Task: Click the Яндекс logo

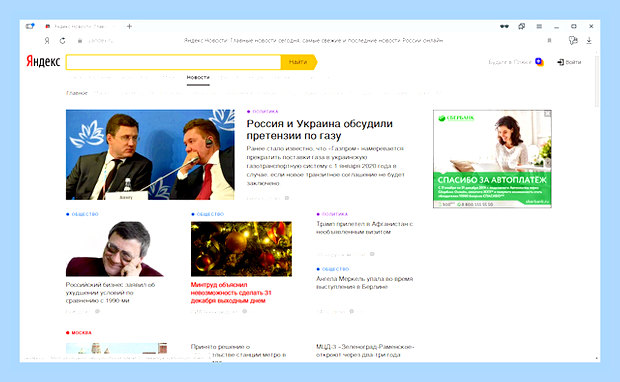Action: point(43,62)
